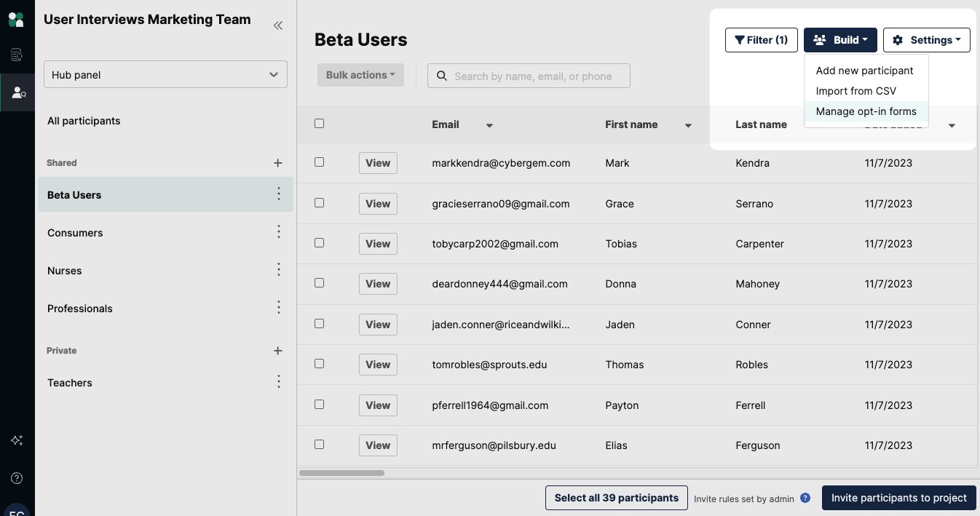View Tobias Carpenter's profile
The image size is (980, 516).
coord(378,244)
